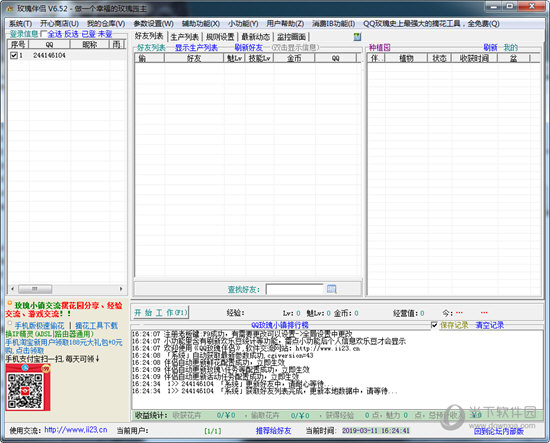Viewport: 550px width, 443px height.
Task: Click in the 查找好友 search field
Action: click(x=295, y=289)
